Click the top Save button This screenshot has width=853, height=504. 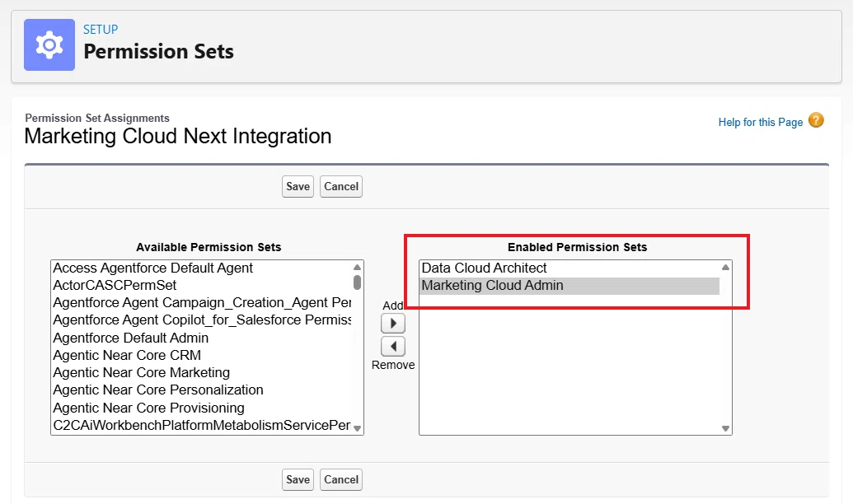click(x=298, y=186)
